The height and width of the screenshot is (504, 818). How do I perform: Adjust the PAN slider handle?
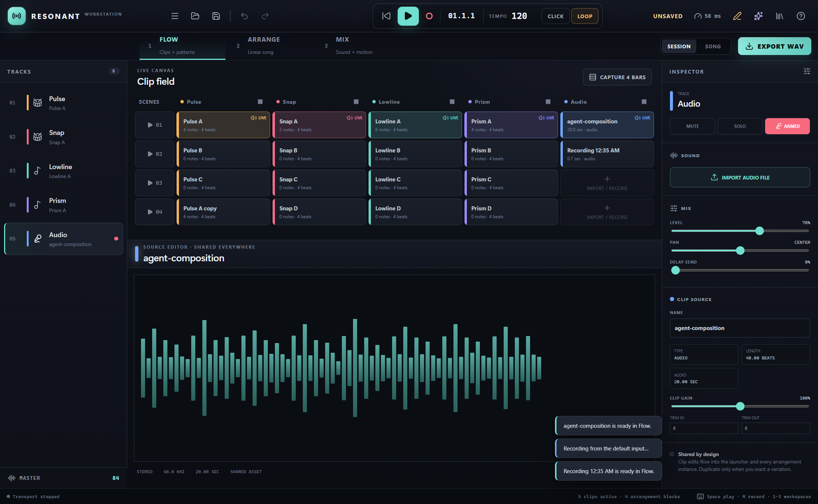point(740,251)
